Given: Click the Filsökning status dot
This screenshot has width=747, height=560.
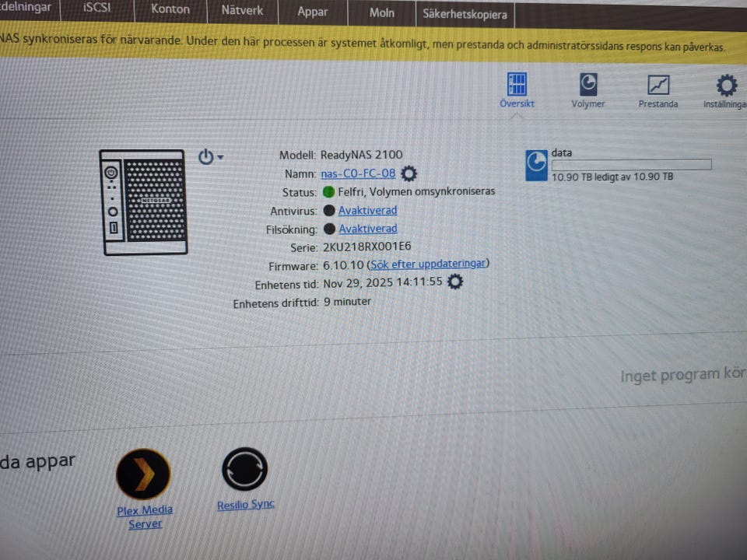Looking at the screenshot, I should click(329, 229).
